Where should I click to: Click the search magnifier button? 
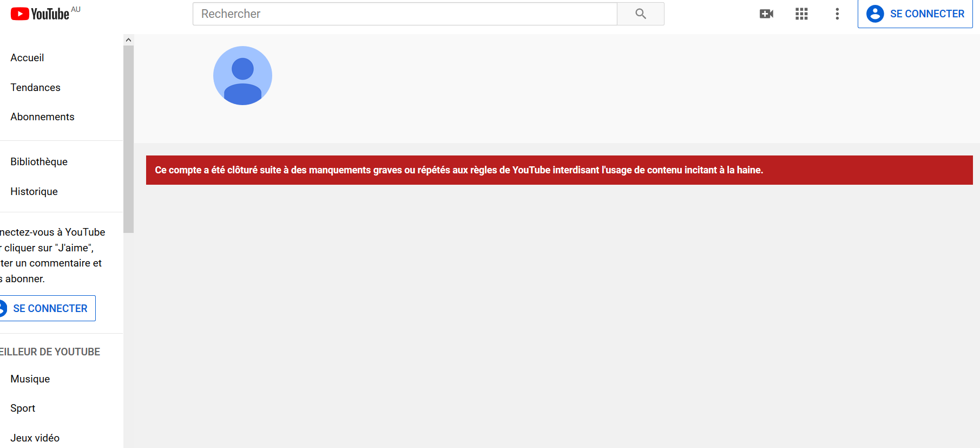(x=641, y=14)
